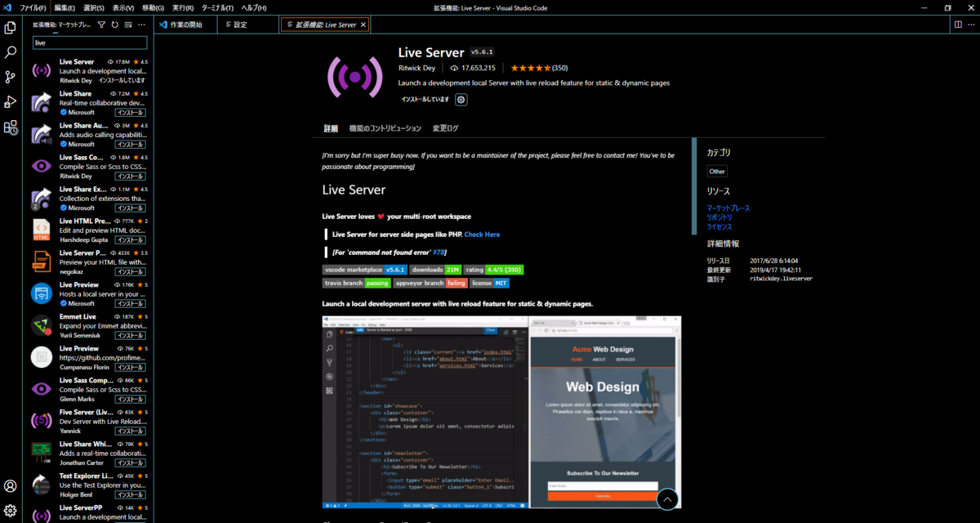The image size is (980, 523).
Task: Open the ターミナル(T) menu
Action: (x=217, y=7)
